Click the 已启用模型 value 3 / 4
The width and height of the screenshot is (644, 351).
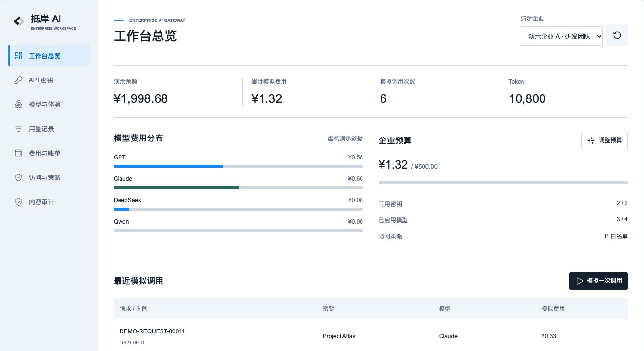point(622,219)
